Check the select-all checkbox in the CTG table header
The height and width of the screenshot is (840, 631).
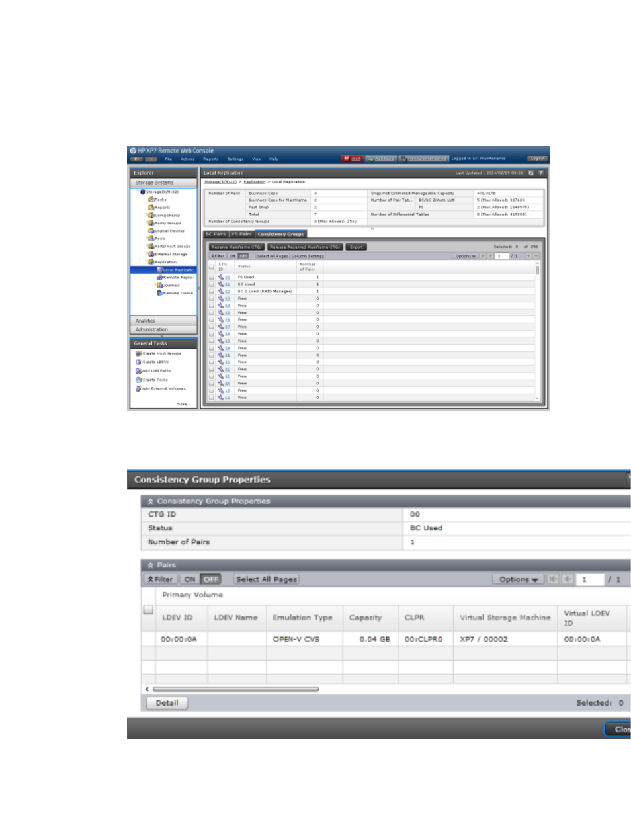click(x=212, y=267)
